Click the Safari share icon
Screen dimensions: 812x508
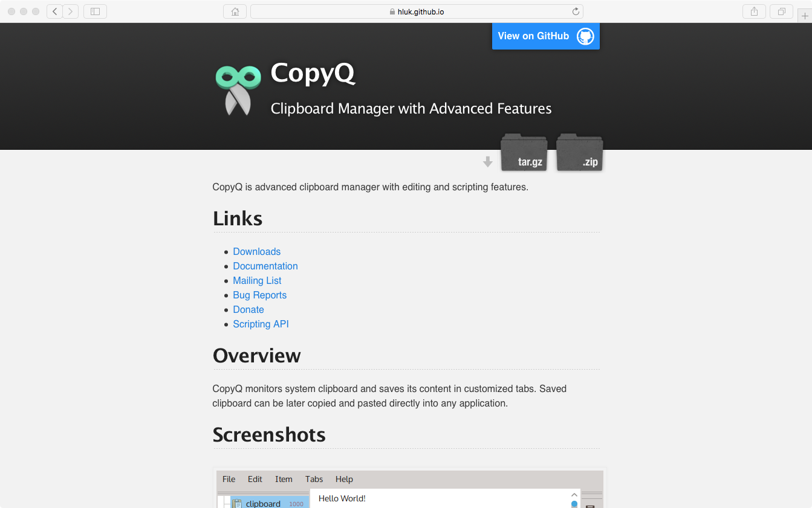[x=753, y=11]
